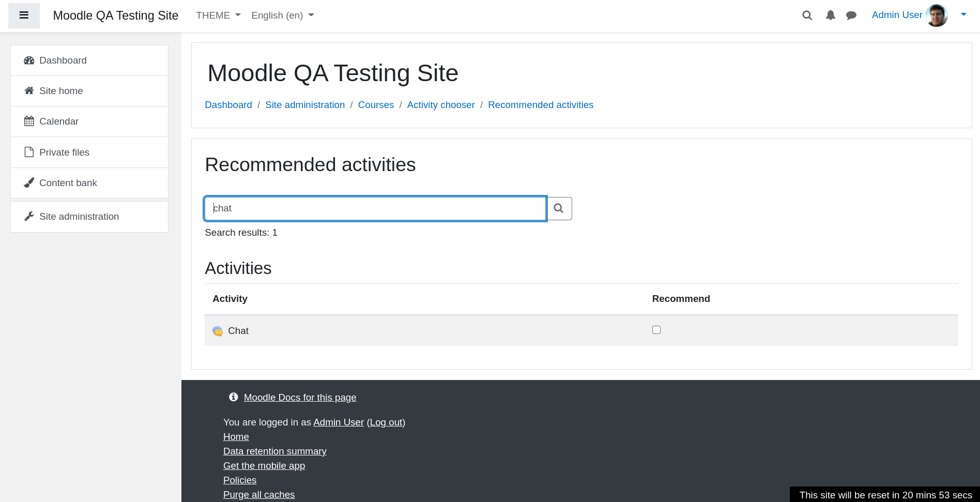Click the Chat activity name
This screenshot has height=502, width=980.
238,331
